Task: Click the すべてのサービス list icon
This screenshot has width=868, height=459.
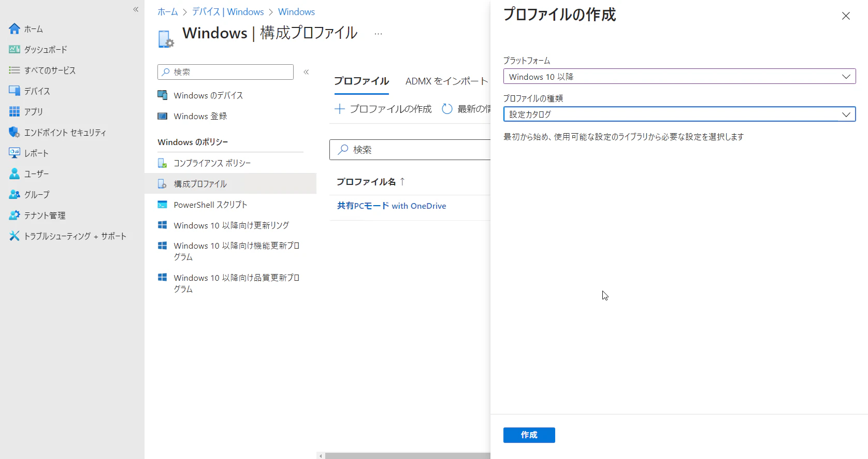Action: point(15,70)
